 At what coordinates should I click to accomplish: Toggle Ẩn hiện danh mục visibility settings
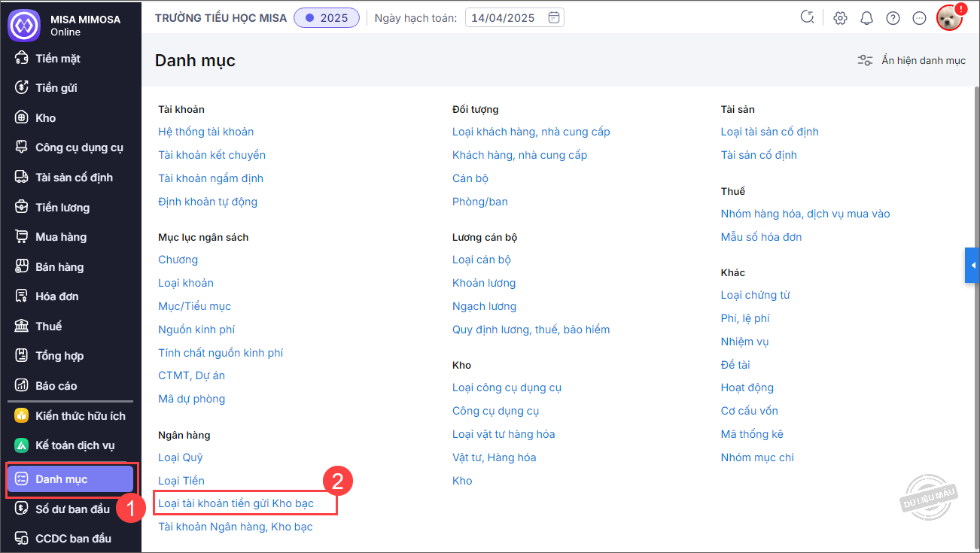coord(912,60)
